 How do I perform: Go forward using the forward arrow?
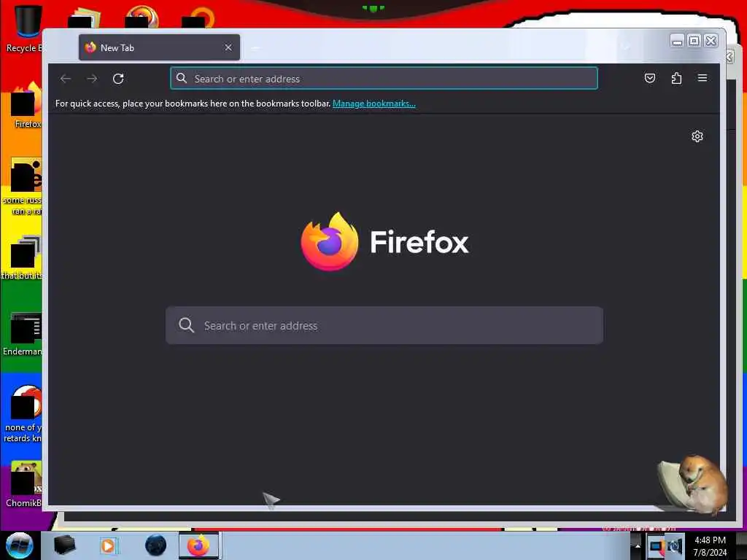[92, 79]
